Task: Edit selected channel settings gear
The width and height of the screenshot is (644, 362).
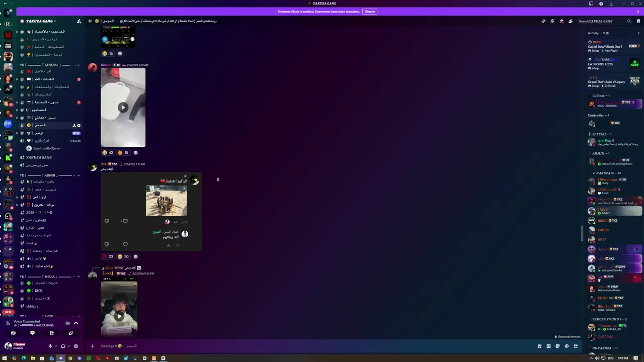Action: pos(78,125)
